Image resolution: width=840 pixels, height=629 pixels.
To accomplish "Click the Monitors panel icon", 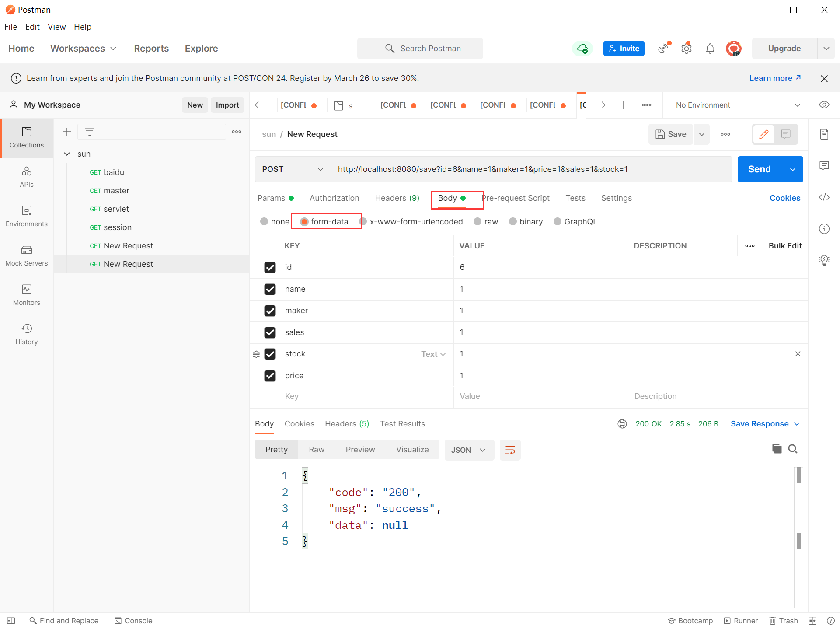I will coord(26,289).
